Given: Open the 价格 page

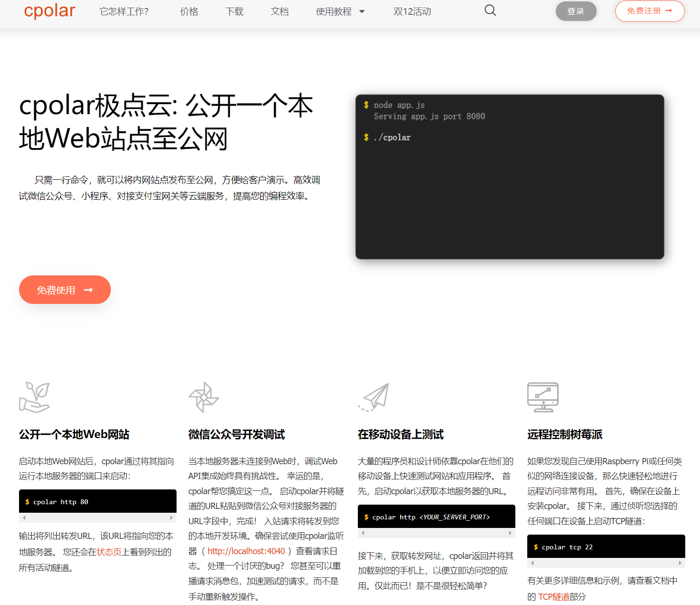Looking at the screenshot, I should coord(189,11).
